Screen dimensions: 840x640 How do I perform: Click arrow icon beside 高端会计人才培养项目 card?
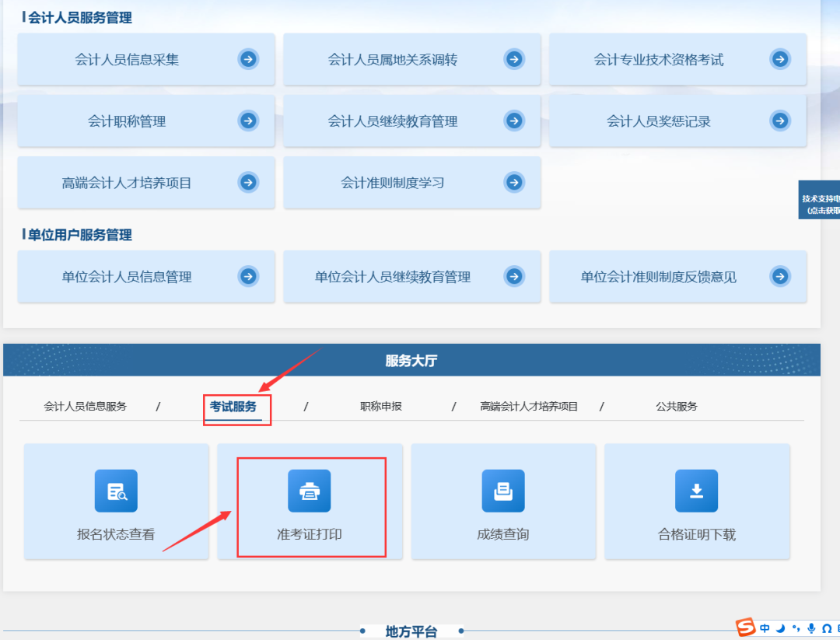click(x=248, y=182)
